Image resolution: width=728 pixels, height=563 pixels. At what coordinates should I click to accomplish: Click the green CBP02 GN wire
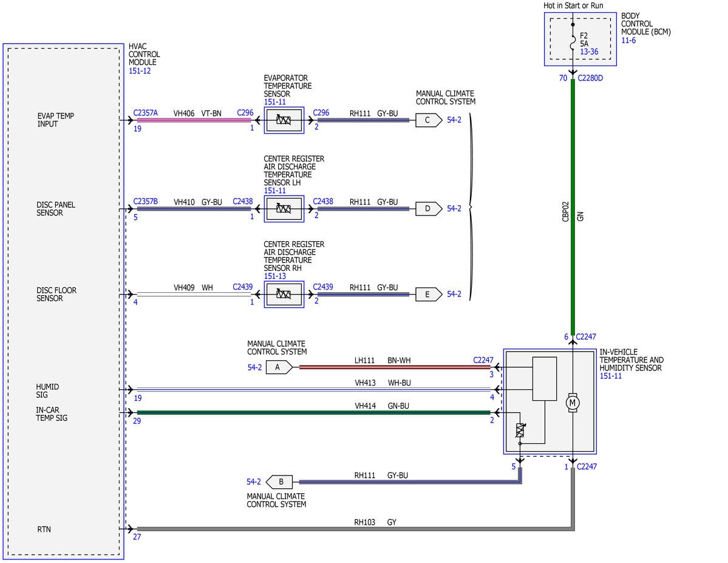click(x=573, y=206)
